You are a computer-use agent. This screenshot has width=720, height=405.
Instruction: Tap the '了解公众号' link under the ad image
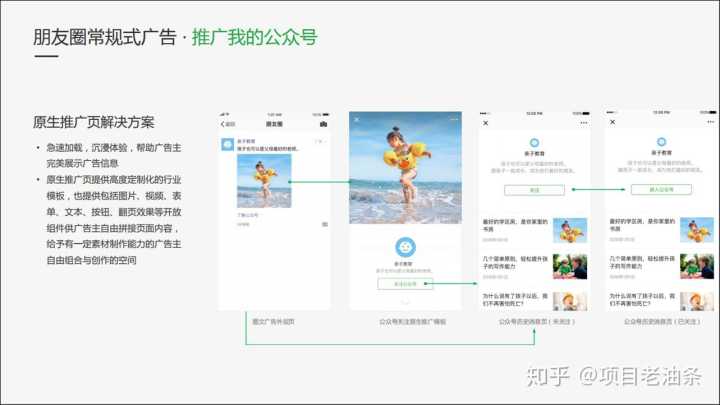(x=248, y=215)
